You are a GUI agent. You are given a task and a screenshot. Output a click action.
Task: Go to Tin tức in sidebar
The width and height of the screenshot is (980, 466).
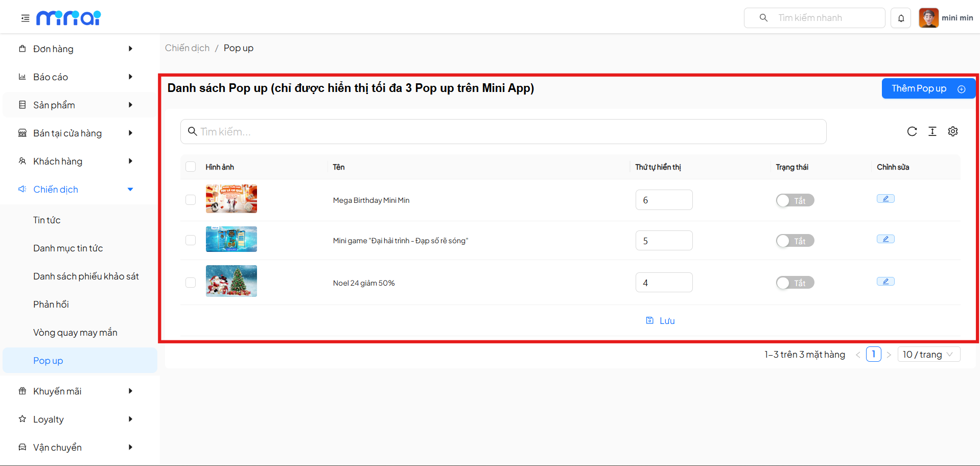pos(47,220)
